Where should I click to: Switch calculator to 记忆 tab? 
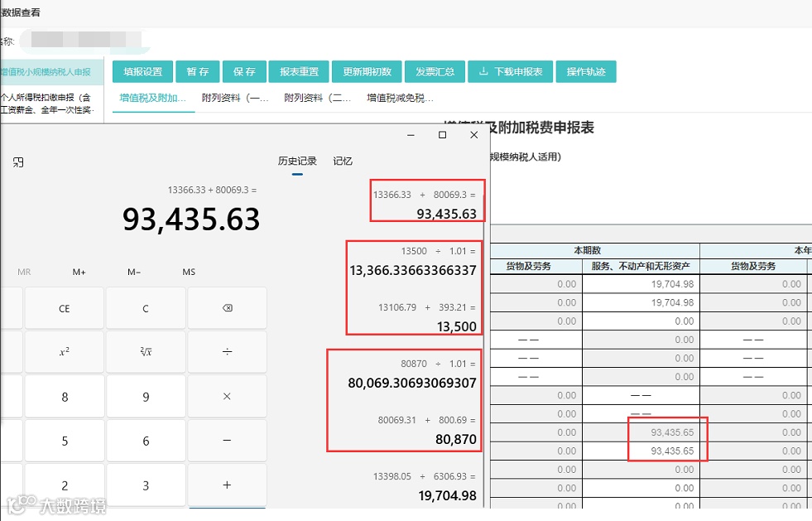point(343,162)
